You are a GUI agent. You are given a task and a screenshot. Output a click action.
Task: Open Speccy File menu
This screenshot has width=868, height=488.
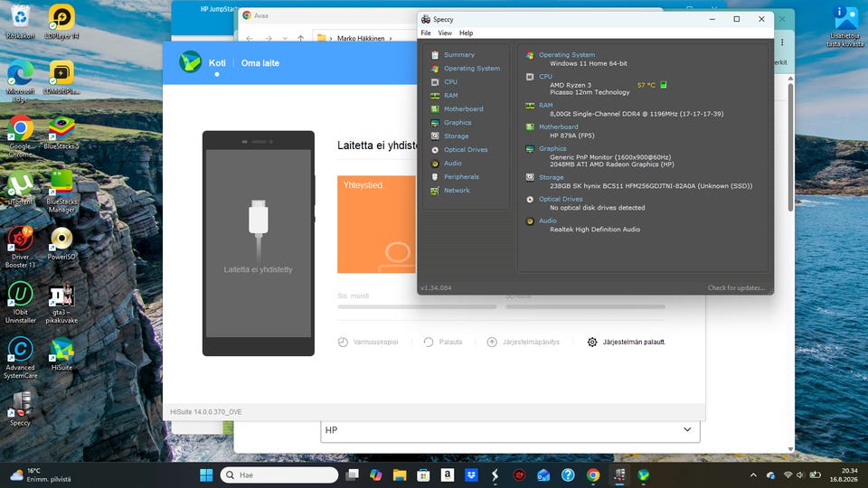(426, 33)
